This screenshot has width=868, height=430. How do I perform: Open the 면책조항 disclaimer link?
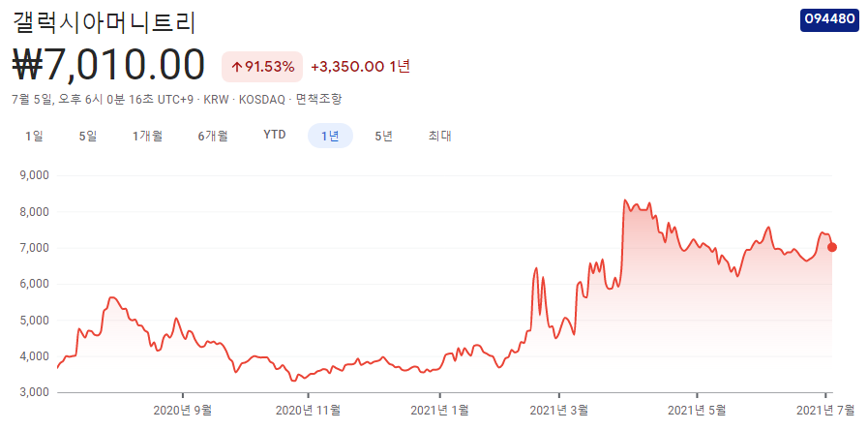click(319, 100)
